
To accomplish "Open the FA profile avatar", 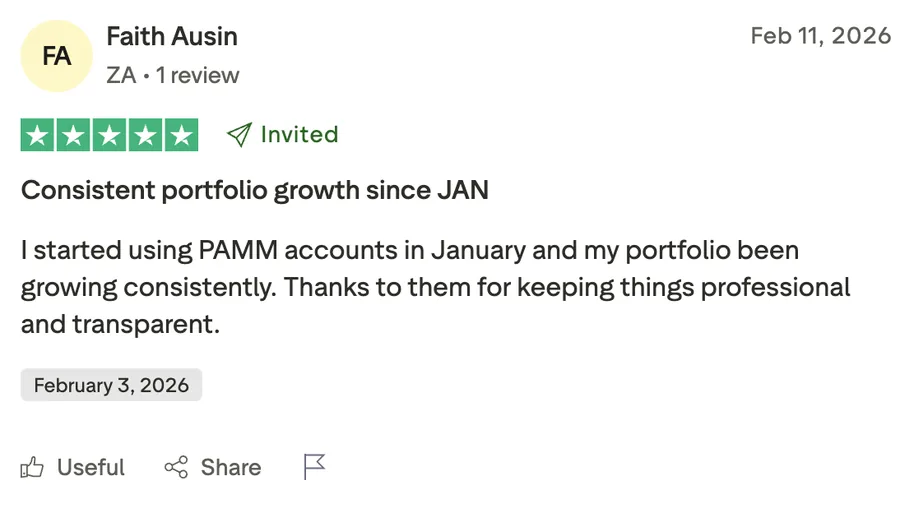I will click(x=57, y=56).
